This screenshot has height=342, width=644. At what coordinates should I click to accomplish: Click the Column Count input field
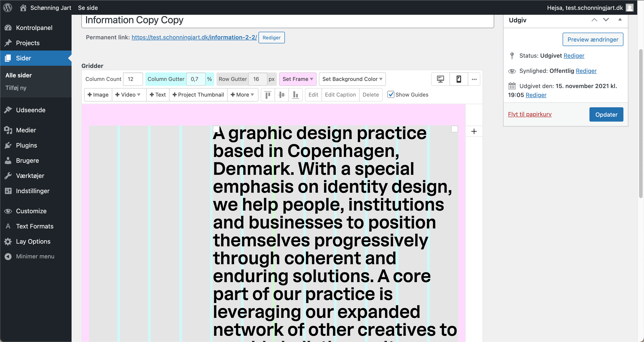click(133, 79)
